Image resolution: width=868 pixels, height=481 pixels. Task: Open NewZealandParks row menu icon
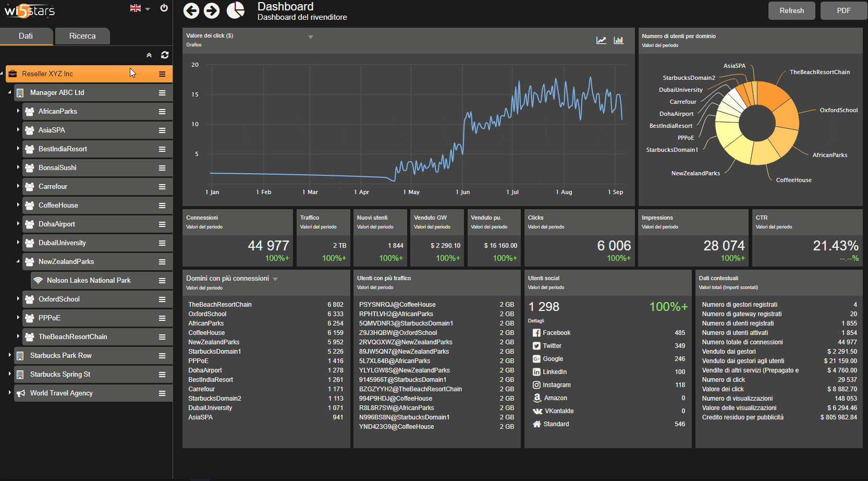coord(162,262)
